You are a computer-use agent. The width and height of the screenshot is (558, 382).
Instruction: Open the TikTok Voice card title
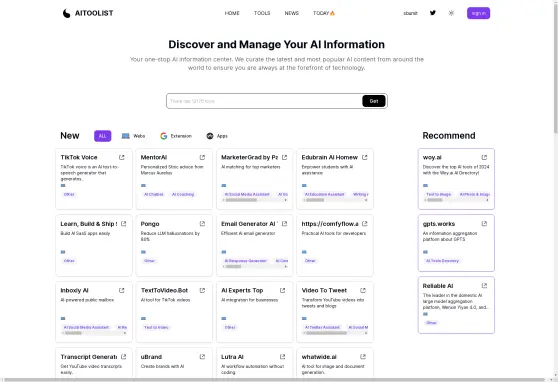[79, 157]
